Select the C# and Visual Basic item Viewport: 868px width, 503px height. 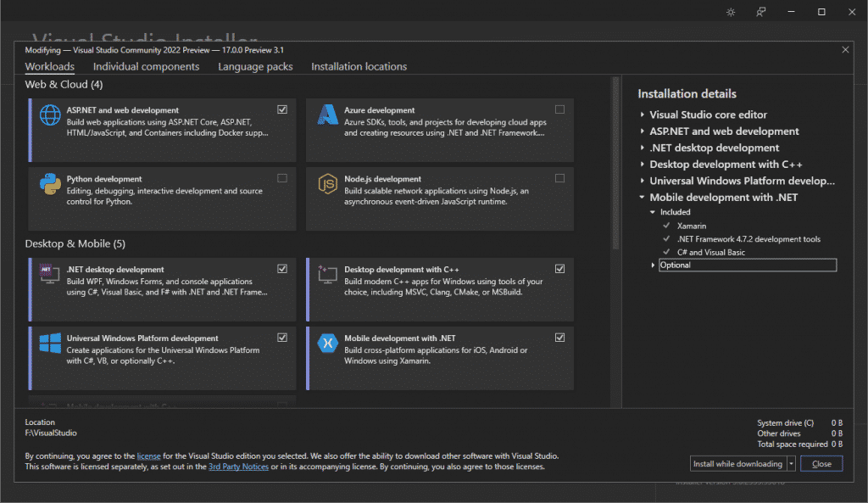click(711, 253)
